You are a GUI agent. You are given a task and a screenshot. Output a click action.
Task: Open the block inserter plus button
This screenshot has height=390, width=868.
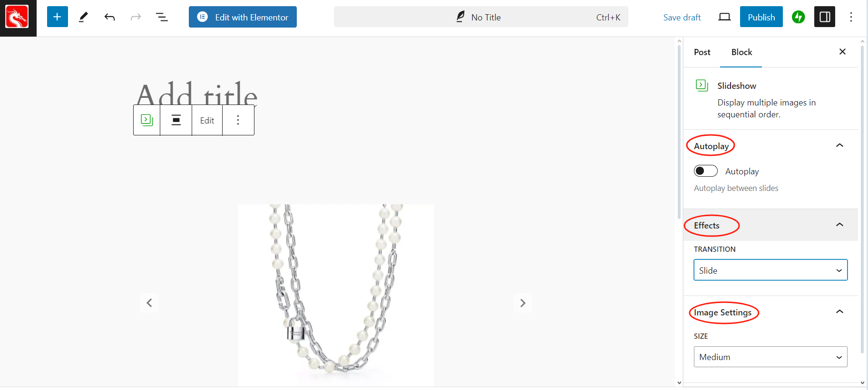[x=57, y=17]
